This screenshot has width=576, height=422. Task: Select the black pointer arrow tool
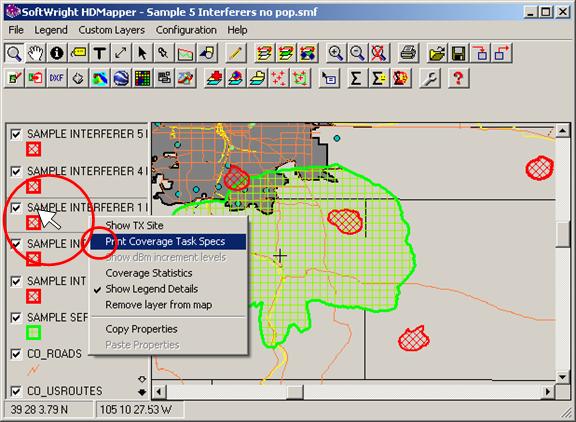142,53
